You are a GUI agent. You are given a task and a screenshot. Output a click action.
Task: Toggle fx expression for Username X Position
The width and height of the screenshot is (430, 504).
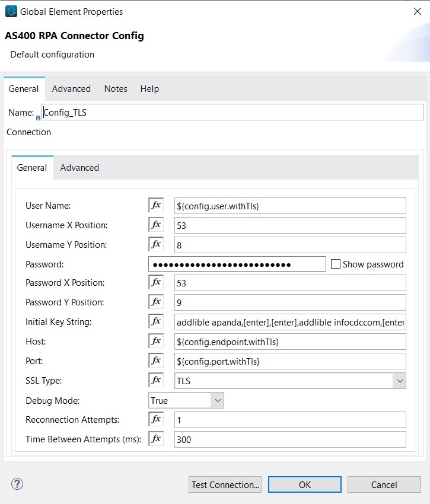tap(156, 225)
